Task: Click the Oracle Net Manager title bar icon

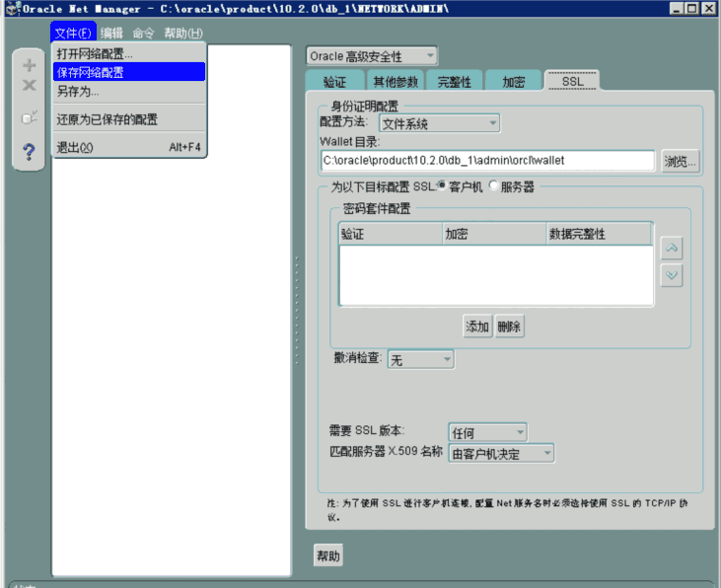Action: click(14, 8)
